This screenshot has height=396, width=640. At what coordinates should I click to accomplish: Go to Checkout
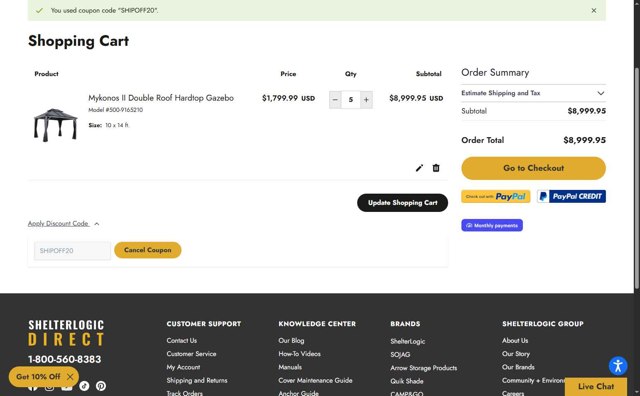[x=533, y=168]
